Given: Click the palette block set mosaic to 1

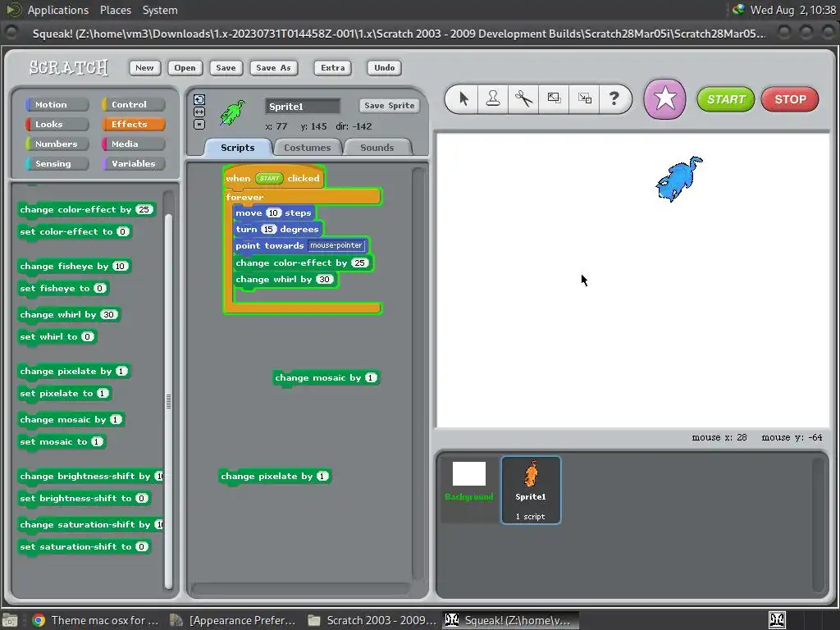Looking at the screenshot, I should [62, 442].
